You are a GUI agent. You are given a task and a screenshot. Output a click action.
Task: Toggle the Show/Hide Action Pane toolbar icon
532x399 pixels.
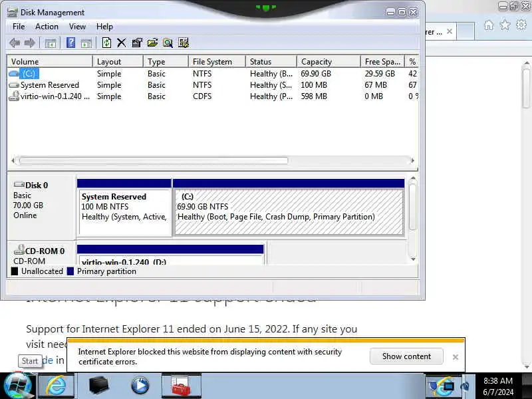86,43
